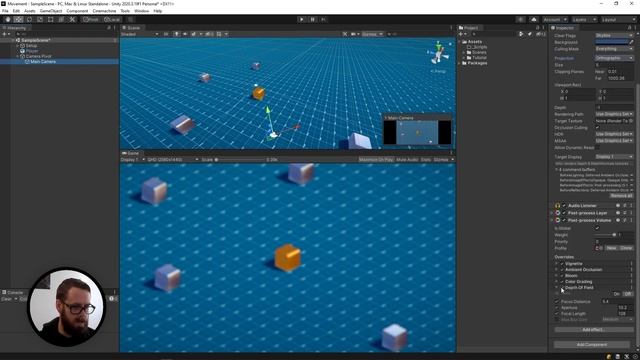Image resolution: width=640 pixels, height=360 pixels.
Task: Toggle the Vignette override checkbox
Action: (x=562, y=264)
